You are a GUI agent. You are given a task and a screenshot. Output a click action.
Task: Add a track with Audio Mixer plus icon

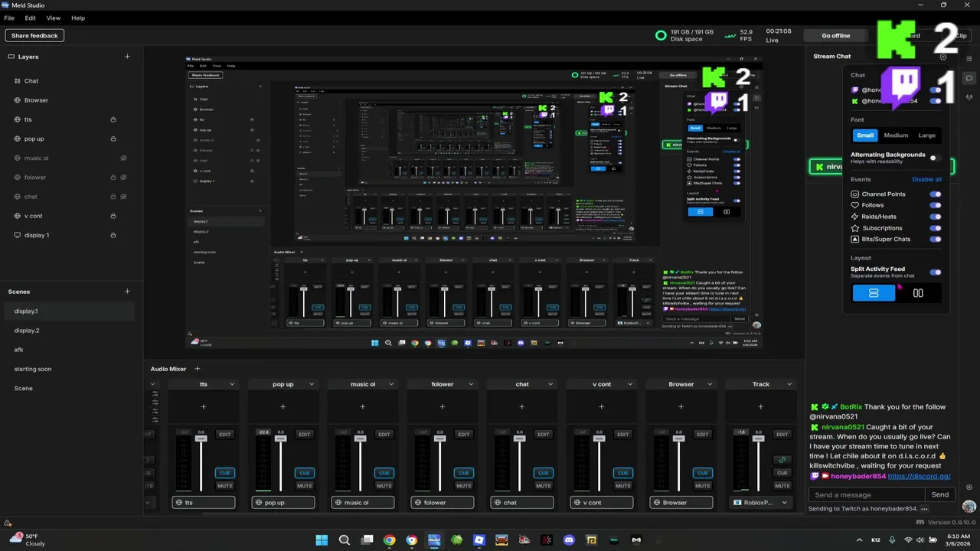(197, 369)
